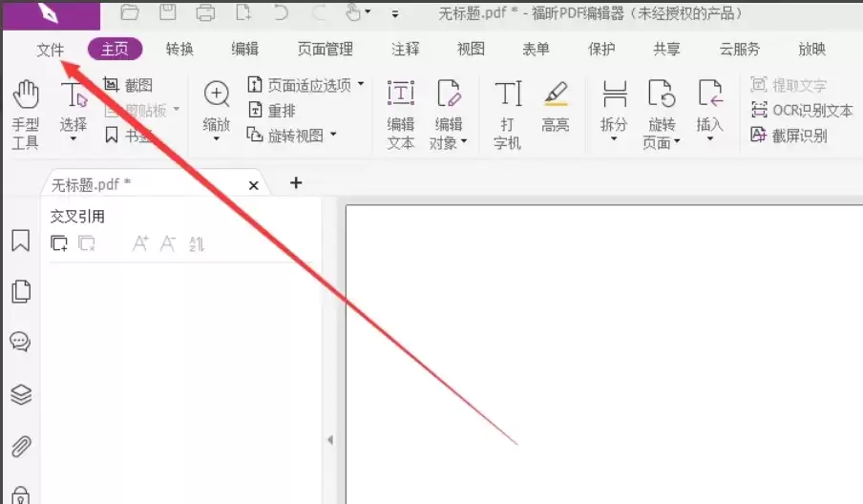Open the Attachments paperclip panel
The image size is (863, 504).
21,446
